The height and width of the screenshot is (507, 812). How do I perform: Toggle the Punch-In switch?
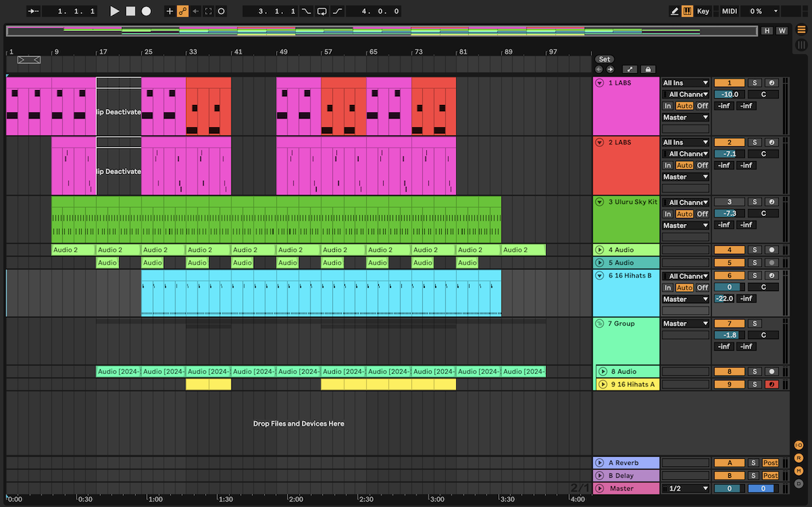point(307,12)
